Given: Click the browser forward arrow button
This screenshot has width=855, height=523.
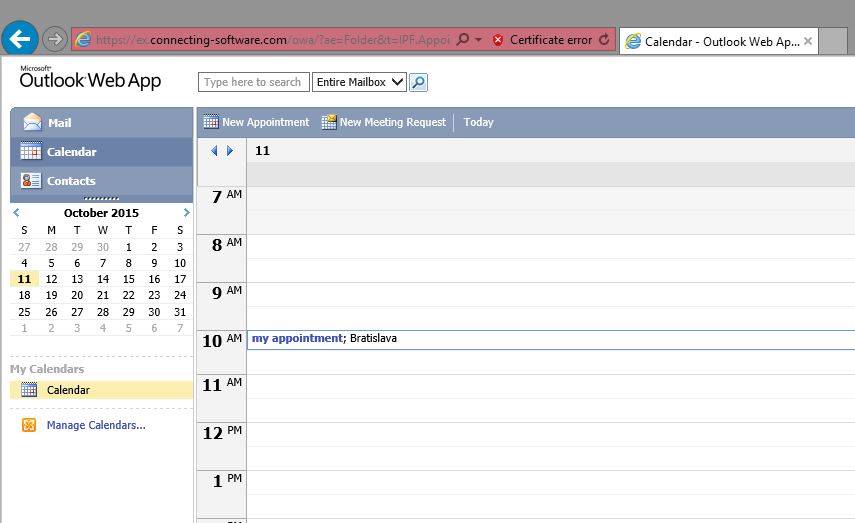Looking at the screenshot, I should (55, 39).
